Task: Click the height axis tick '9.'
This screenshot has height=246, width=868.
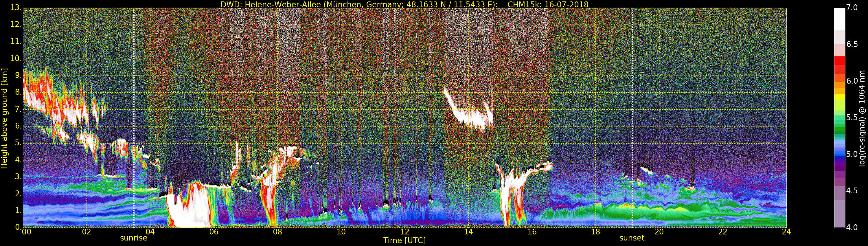Action: (18, 75)
